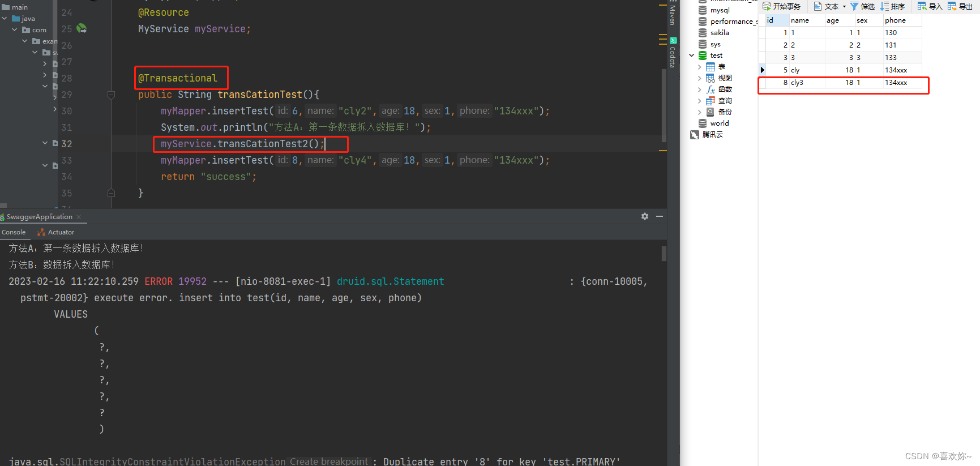Click the green test database icon
The image size is (980, 466).
703,55
